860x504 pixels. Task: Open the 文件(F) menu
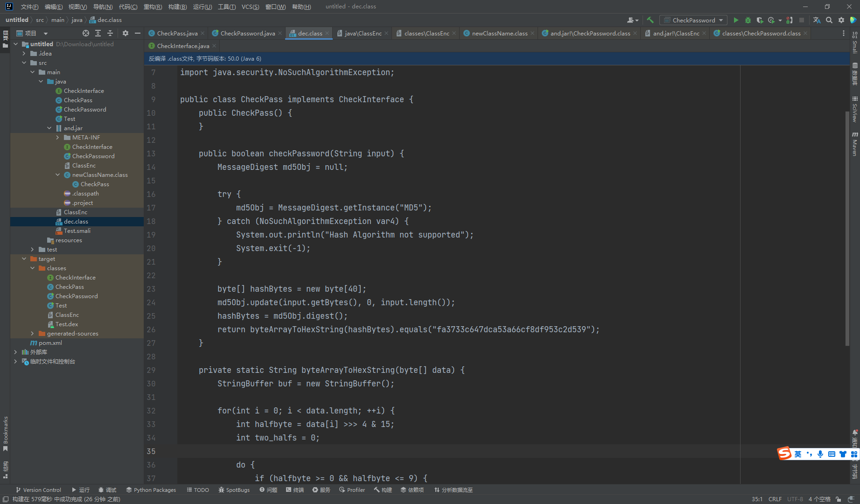[x=29, y=7]
